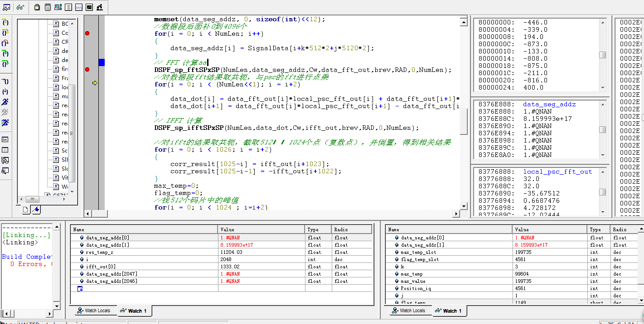The height and width of the screenshot is (324, 644).
Task: Click scrollbar thumb in the top memory window
Action: click(x=602, y=55)
